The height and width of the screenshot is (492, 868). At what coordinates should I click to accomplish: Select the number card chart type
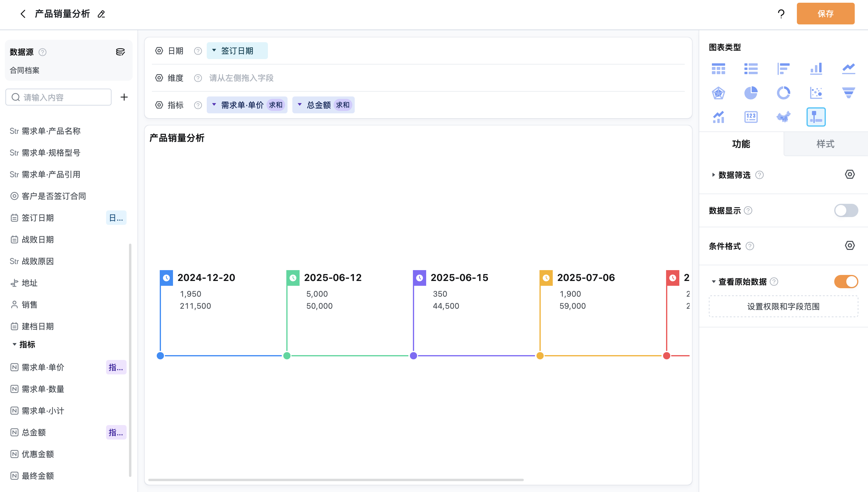pyautogui.click(x=751, y=117)
